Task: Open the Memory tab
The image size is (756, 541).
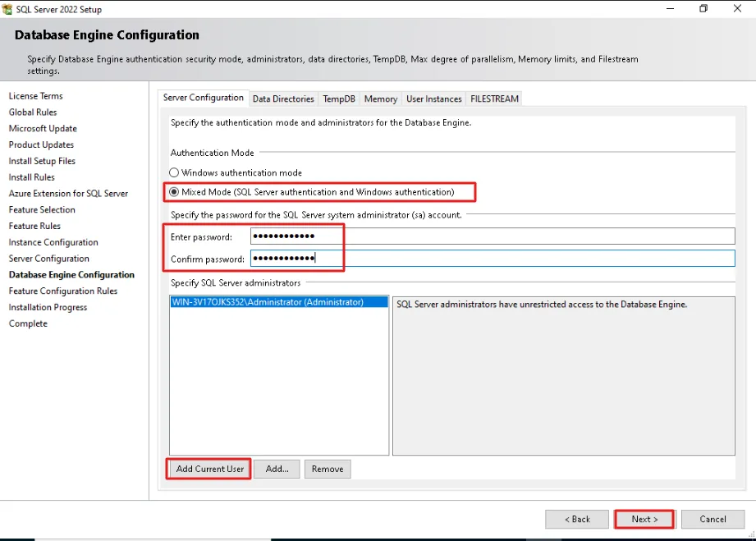Action: (x=380, y=99)
